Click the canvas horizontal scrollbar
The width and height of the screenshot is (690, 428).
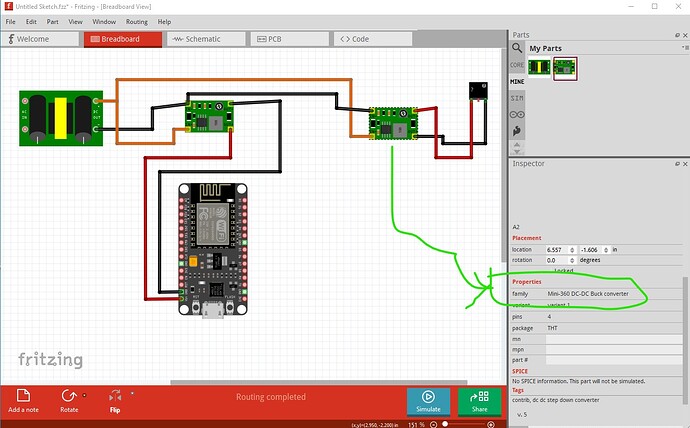click(x=319, y=382)
